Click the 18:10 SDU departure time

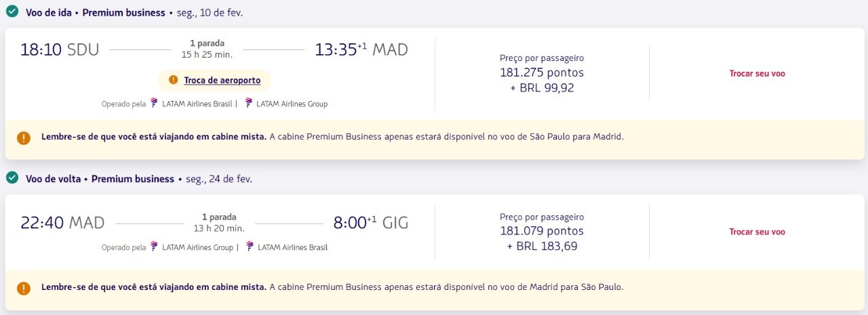(x=60, y=49)
